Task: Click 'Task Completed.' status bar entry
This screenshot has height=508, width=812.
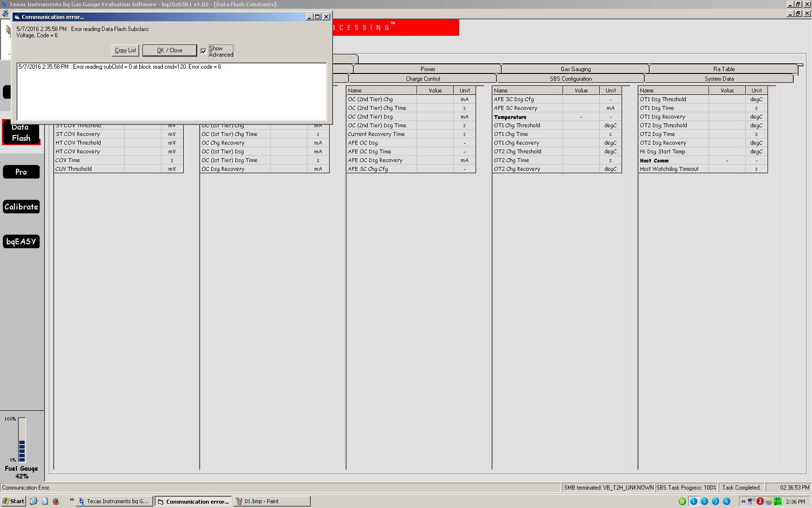Action: coord(741,488)
